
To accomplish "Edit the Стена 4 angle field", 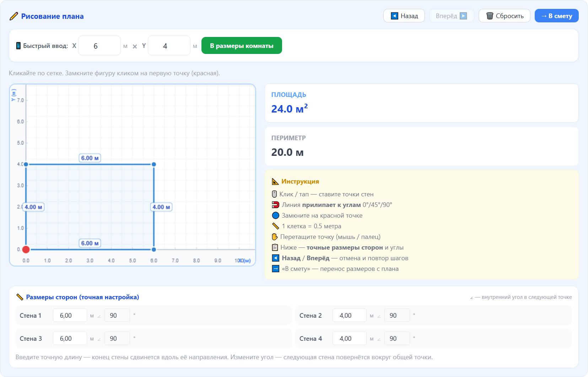I will tap(397, 339).
